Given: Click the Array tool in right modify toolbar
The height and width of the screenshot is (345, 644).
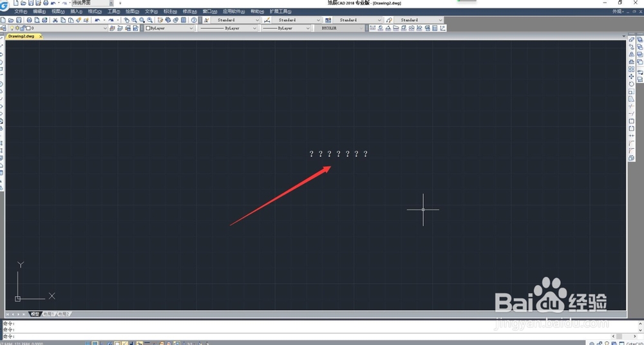Looking at the screenshot, I should click(x=632, y=69).
